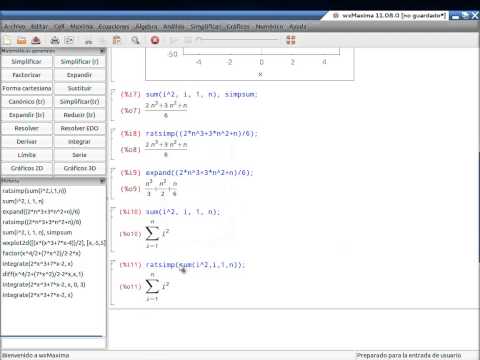The image size is (480, 360).
Task: Click the Forma cartesiana button
Action: [x=27, y=88]
